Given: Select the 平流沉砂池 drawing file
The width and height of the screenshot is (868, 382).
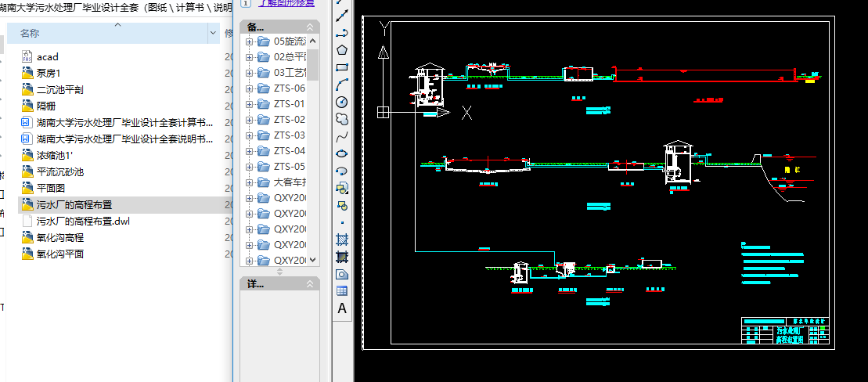Looking at the screenshot, I should [59, 171].
